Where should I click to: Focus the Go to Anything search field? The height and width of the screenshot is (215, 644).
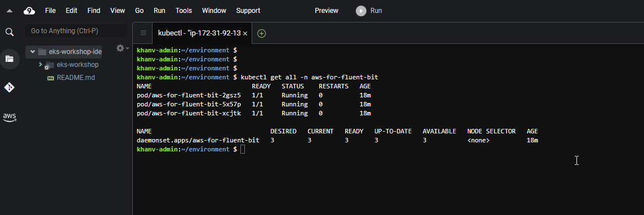(x=76, y=31)
